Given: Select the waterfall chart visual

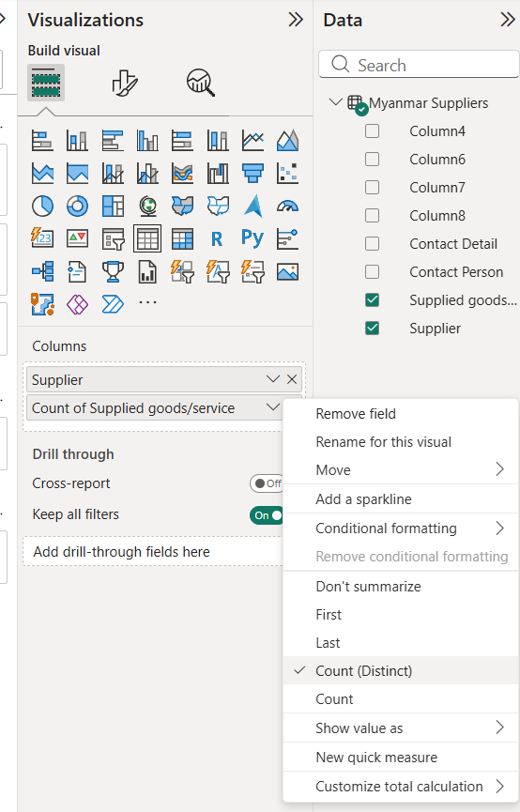Looking at the screenshot, I should pos(218,174).
